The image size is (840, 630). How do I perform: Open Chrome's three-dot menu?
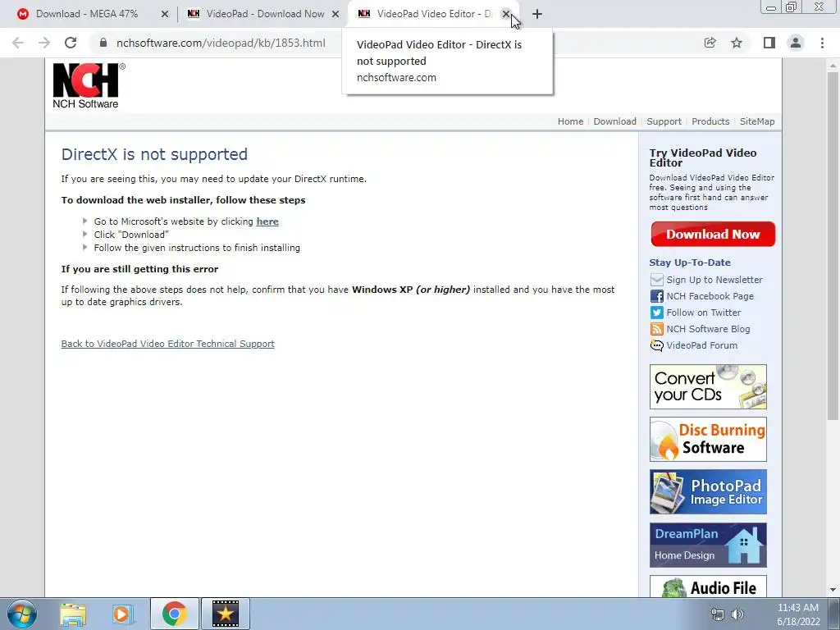pos(822,43)
